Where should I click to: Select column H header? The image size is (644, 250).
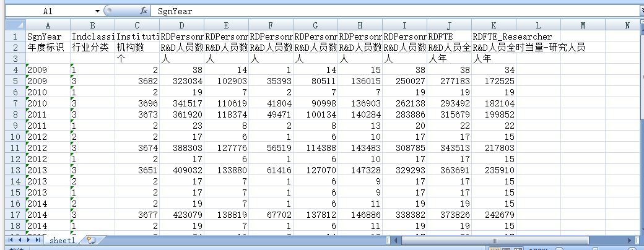pyautogui.click(x=360, y=25)
